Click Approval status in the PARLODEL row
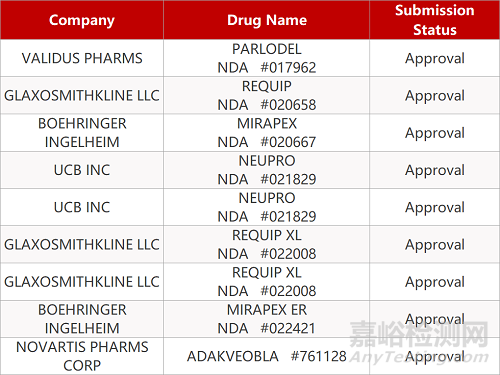 point(435,58)
